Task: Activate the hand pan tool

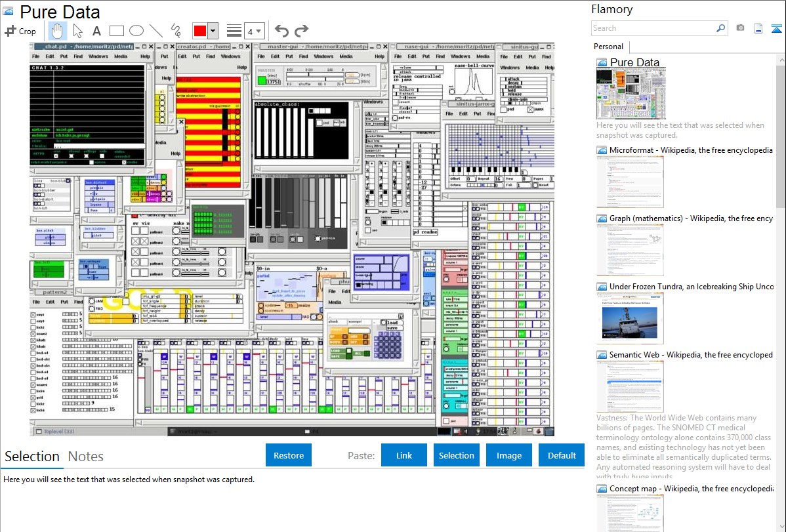Action: (x=57, y=31)
